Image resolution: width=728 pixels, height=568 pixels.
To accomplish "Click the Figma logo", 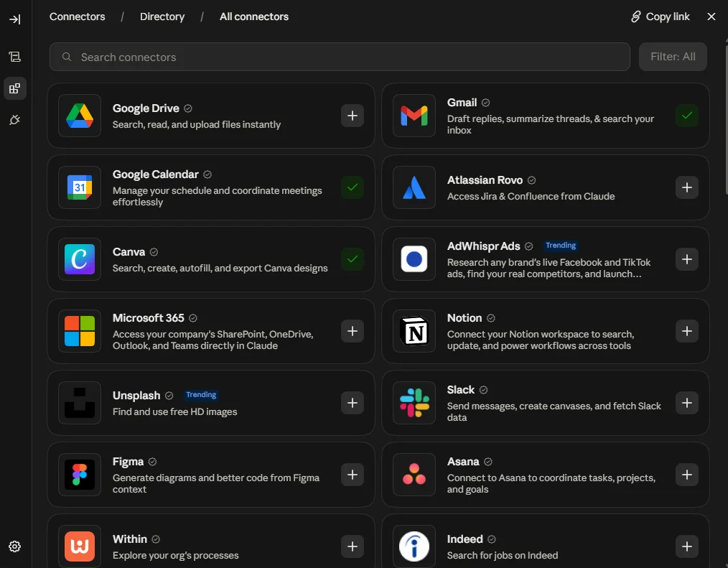I will click(x=80, y=475).
